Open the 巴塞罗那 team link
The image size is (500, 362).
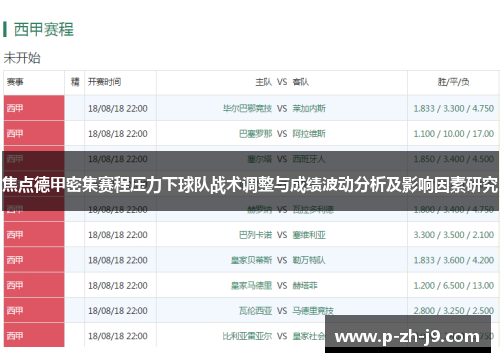[256, 134]
